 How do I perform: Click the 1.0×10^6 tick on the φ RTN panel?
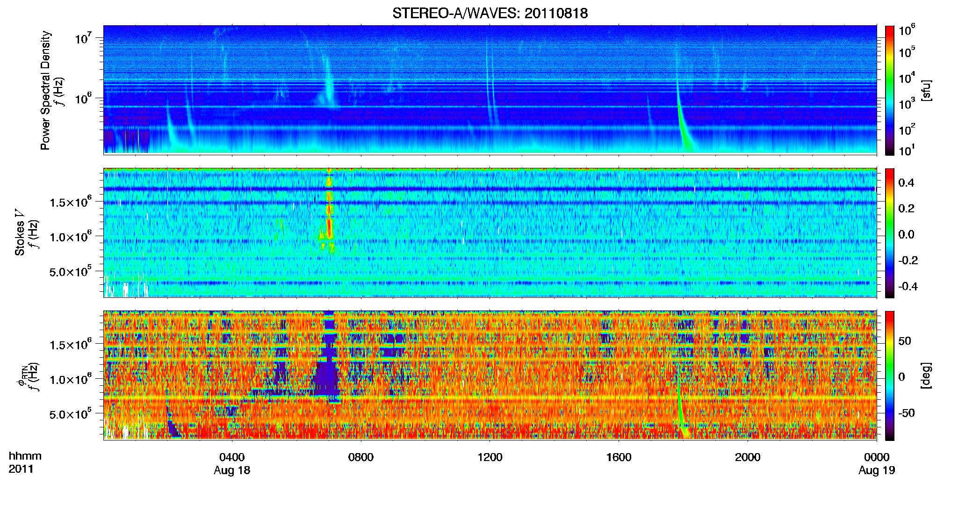[x=71, y=379]
